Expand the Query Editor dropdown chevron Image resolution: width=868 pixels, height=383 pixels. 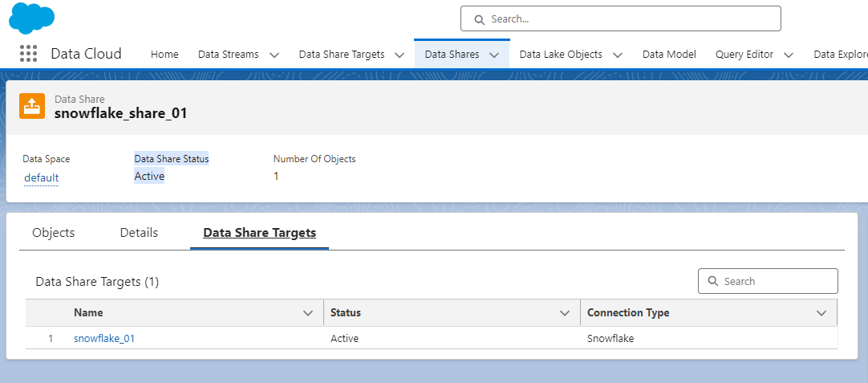789,55
